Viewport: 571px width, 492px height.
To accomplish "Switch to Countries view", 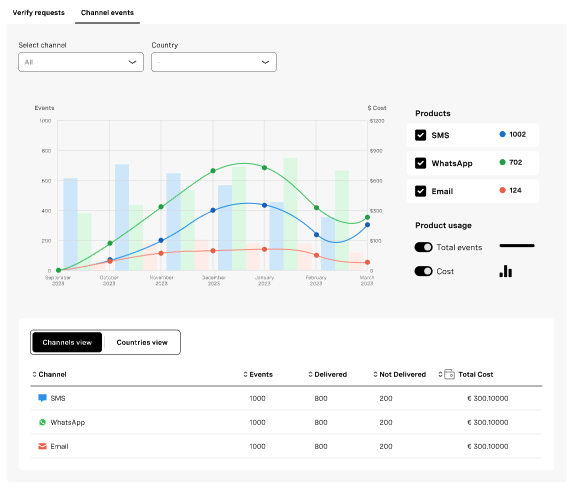I will pyautogui.click(x=142, y=342).
